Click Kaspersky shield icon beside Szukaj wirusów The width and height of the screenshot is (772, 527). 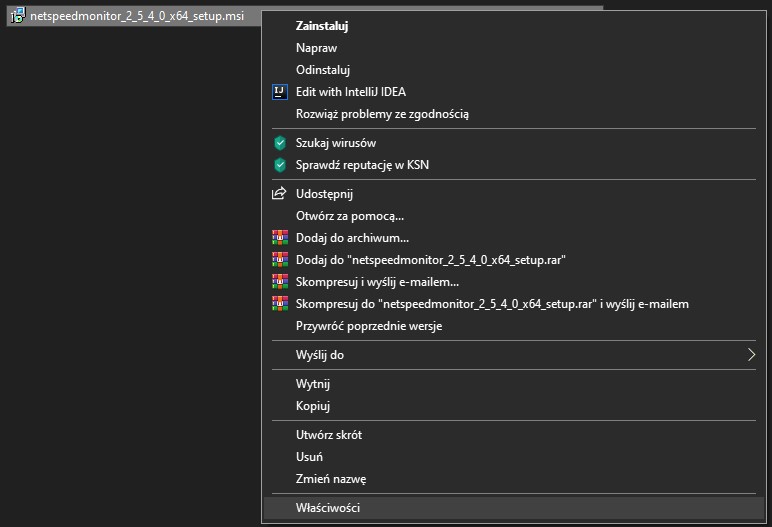(x=280, y=143)
